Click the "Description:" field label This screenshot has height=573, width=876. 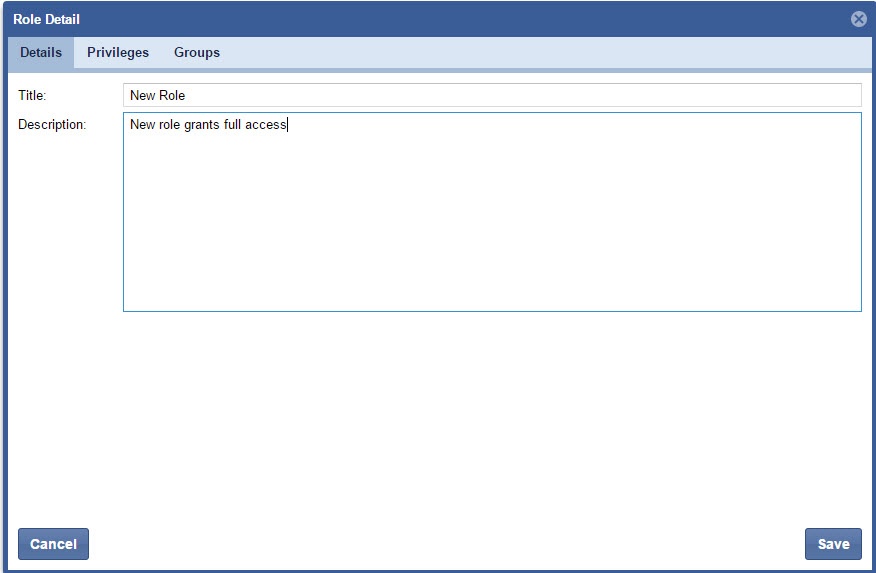pyautogui.click(x=52, y=125)
